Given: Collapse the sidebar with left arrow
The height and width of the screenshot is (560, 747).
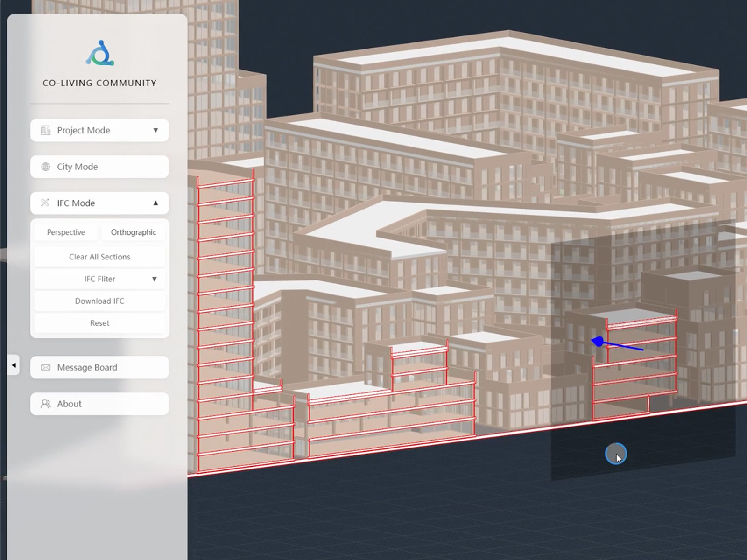Looking at the screenshot, I should coord(14,365).
